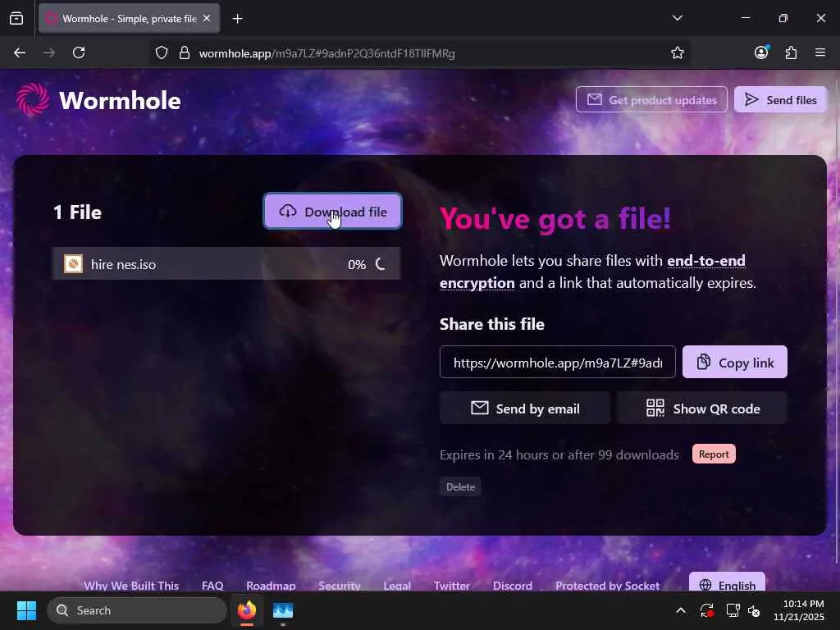Click the sync status tray icon

click(706, 610)
